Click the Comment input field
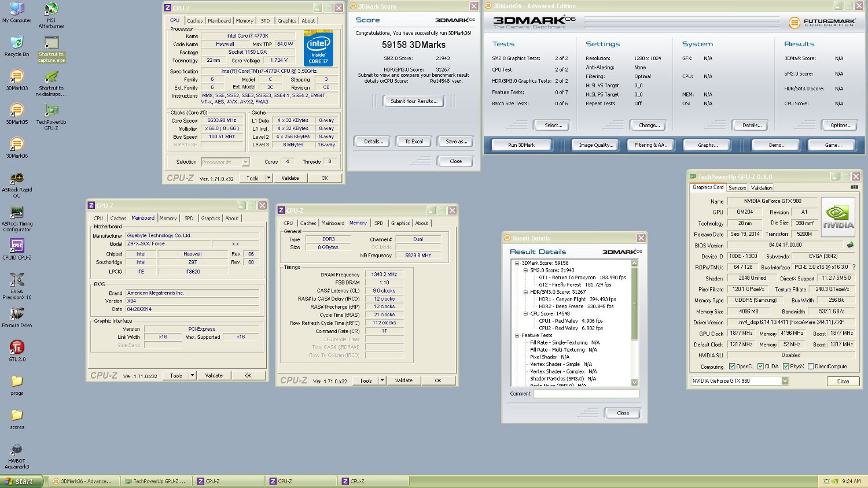The image size is (868, 488). coord(586,394)
